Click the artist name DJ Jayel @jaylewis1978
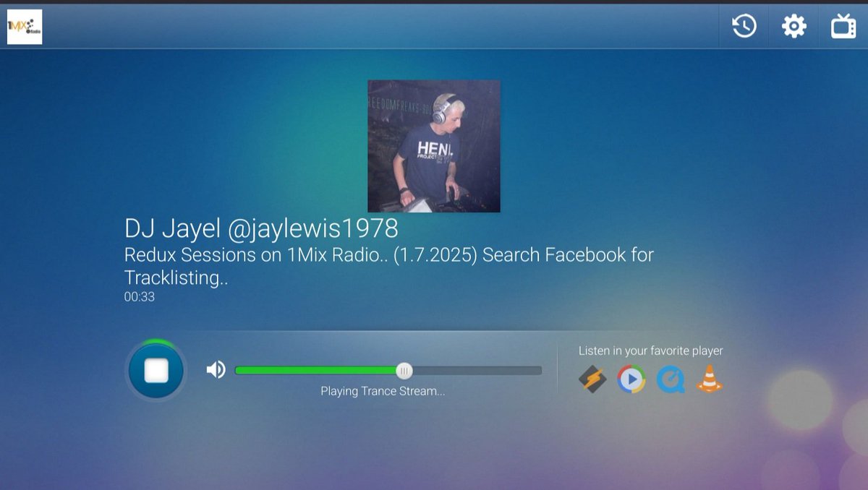This screenshot has height=490, width=868. click(261, 228)
